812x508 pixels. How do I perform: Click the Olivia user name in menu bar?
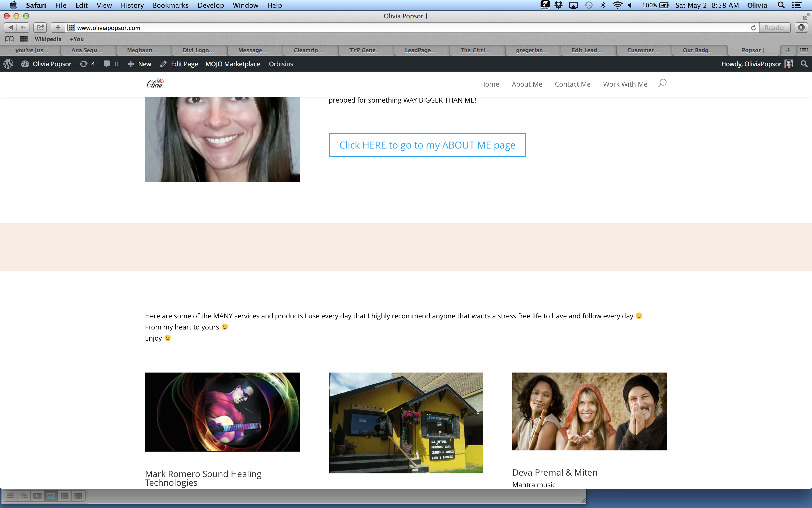tap(757, 5)
